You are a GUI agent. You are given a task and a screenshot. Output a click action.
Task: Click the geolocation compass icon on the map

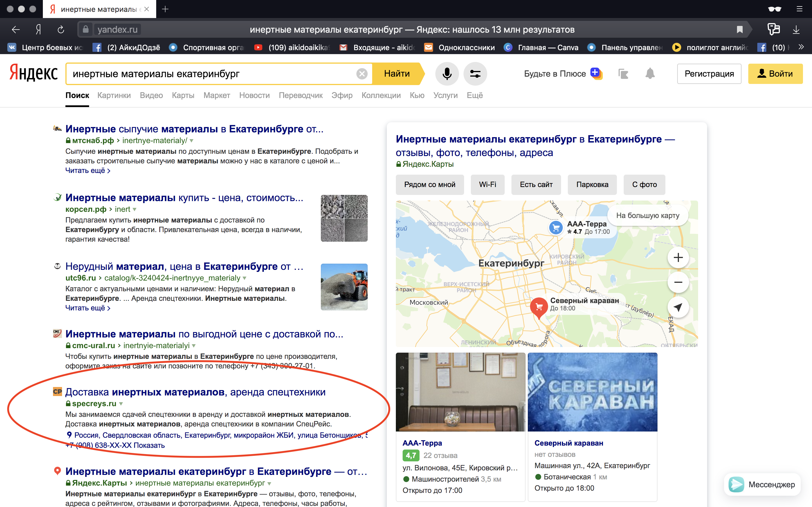[678, 307]
